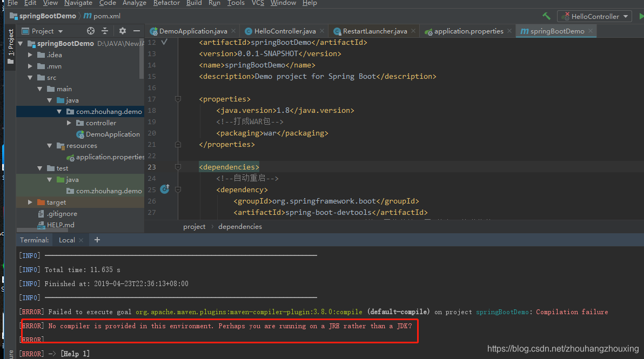The image size is (644, 359).
Task: Open the Run menu
Action: click(214, 3)
